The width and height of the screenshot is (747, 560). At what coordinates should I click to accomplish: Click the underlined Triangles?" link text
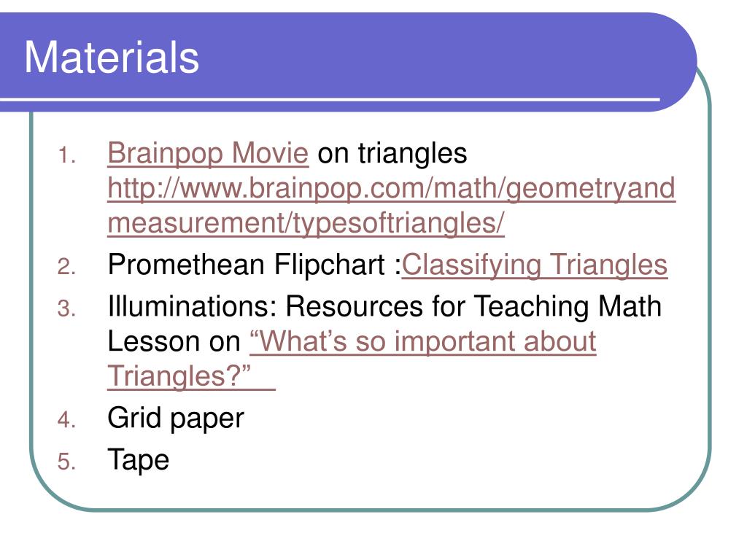coord(192,376)
